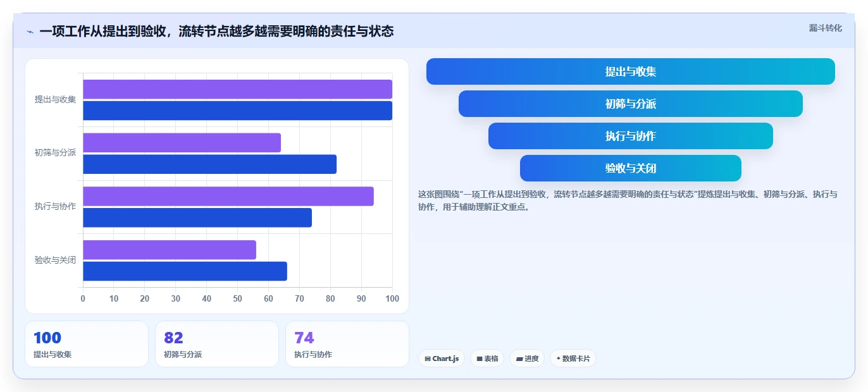The height and width of the screenshot is (392, 868).
Task: Click the purple bar for 验收与关闭
Action: coord(170,250)
